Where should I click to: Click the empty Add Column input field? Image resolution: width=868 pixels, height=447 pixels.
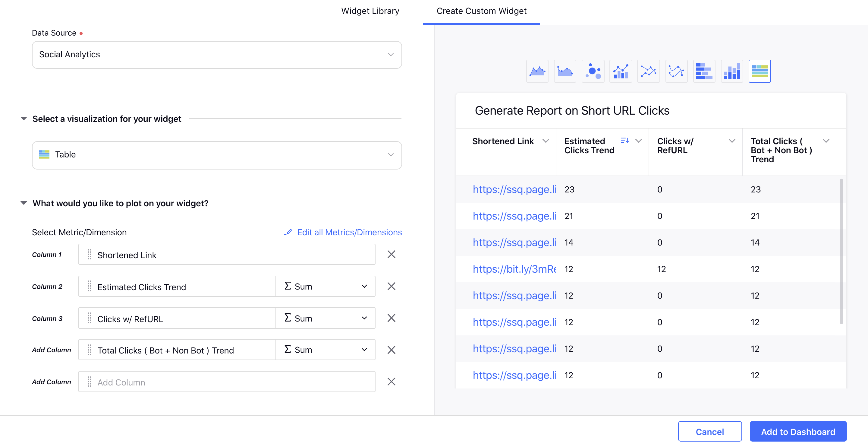tap(227, 382)
